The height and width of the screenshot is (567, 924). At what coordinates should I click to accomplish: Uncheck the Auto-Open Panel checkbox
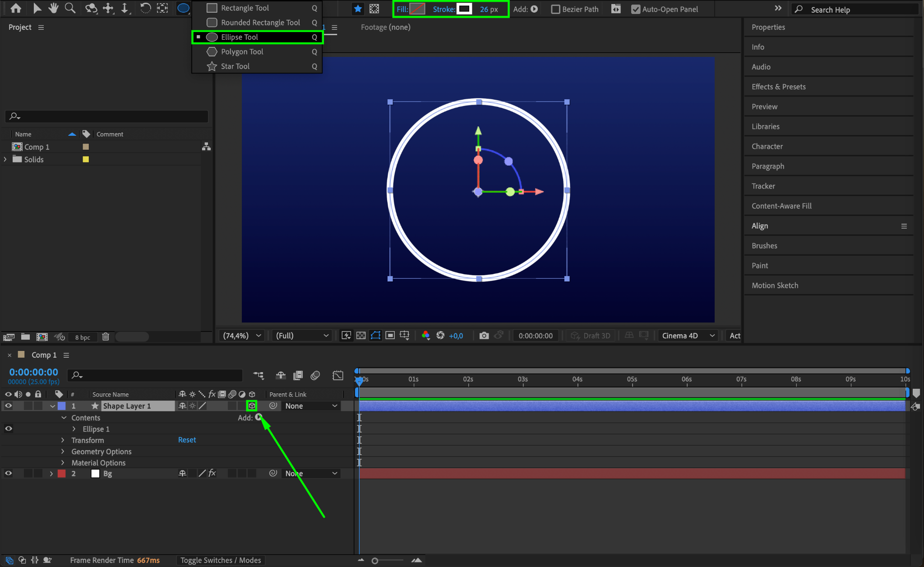[636, 9]
